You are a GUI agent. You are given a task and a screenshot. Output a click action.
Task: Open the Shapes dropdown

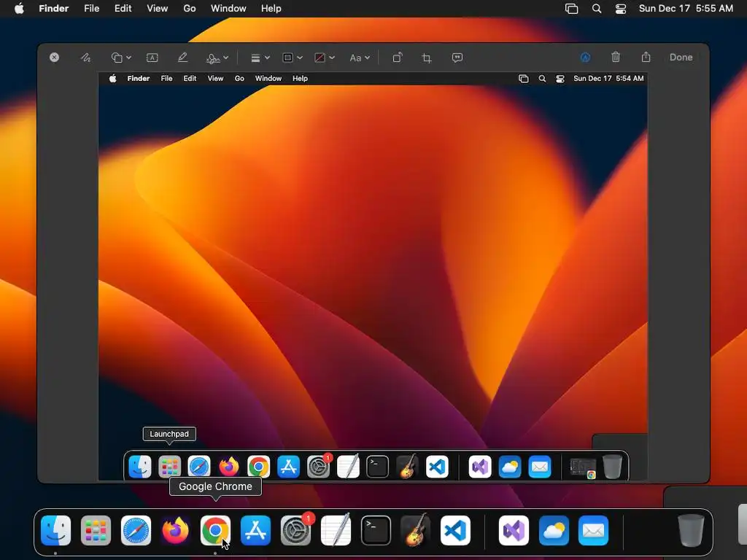tap(121, 58)
